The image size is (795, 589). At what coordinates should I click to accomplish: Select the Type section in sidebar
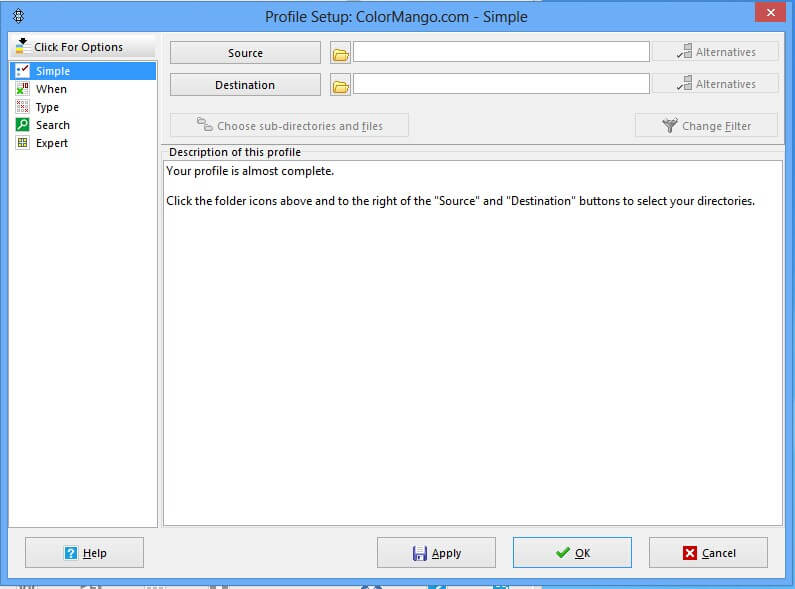click(47, 107)
